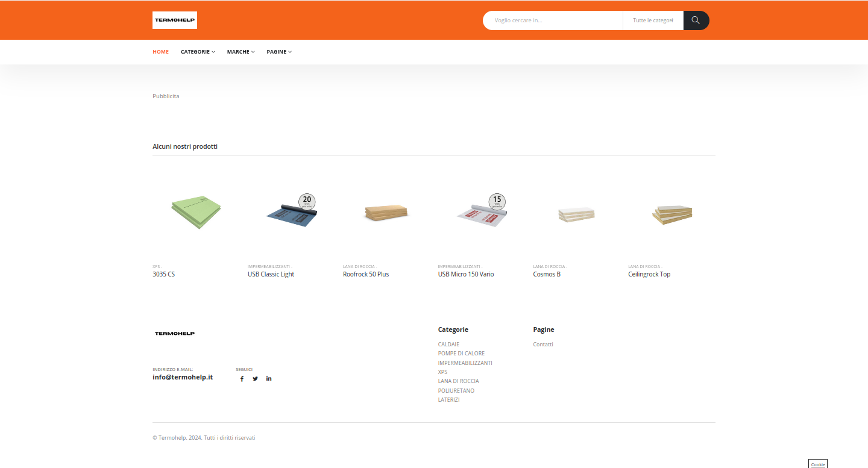This screenshot has height=468, width=868.
Task: Open the LinkedIn social icon
Action: click(269, 379)
